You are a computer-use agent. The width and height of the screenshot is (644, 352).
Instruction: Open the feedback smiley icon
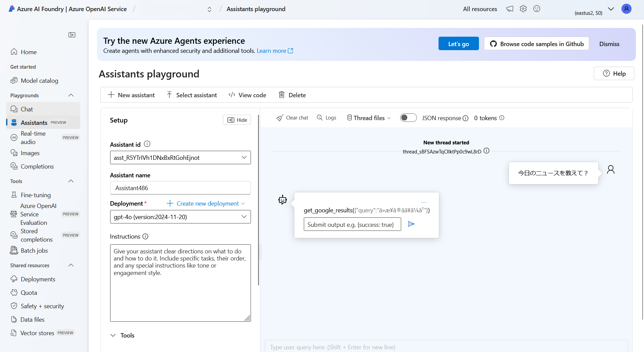pos(537,9)
